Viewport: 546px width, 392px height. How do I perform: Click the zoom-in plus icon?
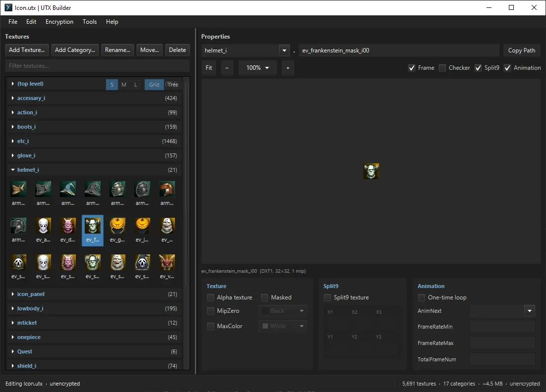tap(288, 68)
